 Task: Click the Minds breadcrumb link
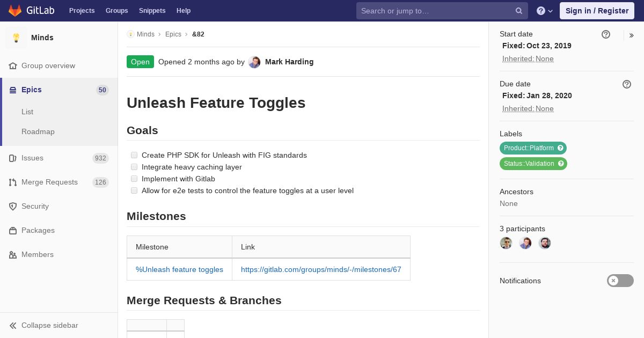click(x=145, y=34)
